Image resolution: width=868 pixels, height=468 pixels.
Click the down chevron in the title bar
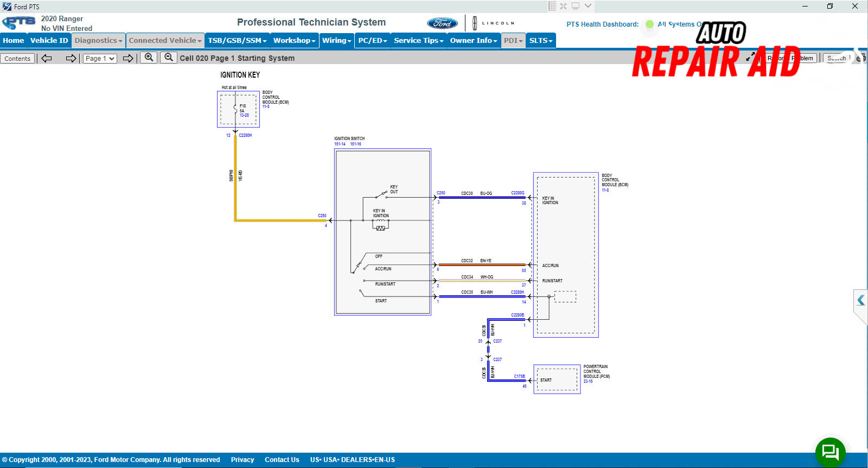pyautogui.click(x=588, y=6)
